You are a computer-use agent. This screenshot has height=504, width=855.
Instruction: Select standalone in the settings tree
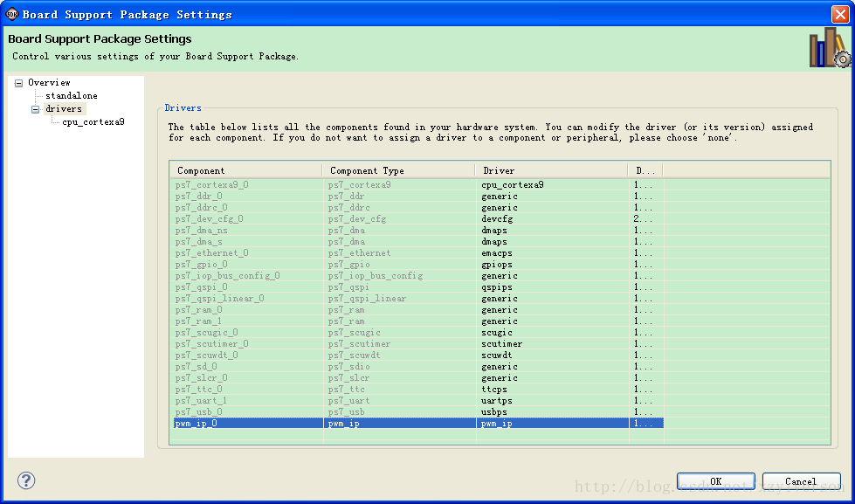pos(72,95)
